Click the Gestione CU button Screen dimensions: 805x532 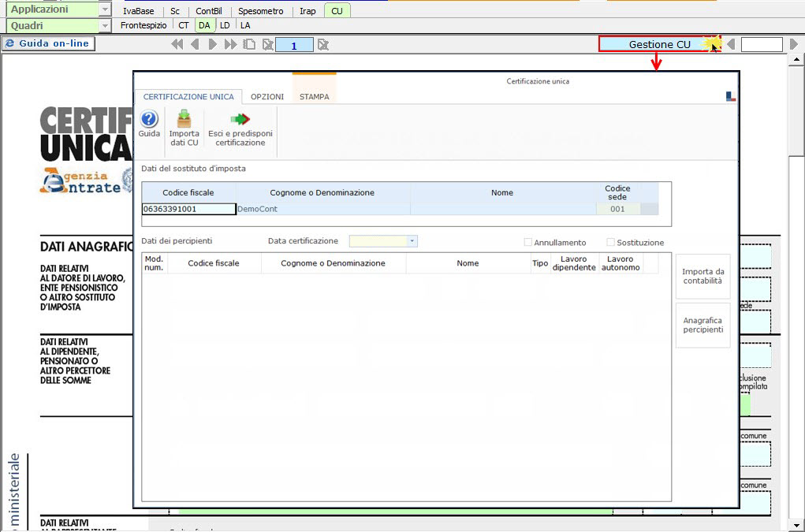660,44
